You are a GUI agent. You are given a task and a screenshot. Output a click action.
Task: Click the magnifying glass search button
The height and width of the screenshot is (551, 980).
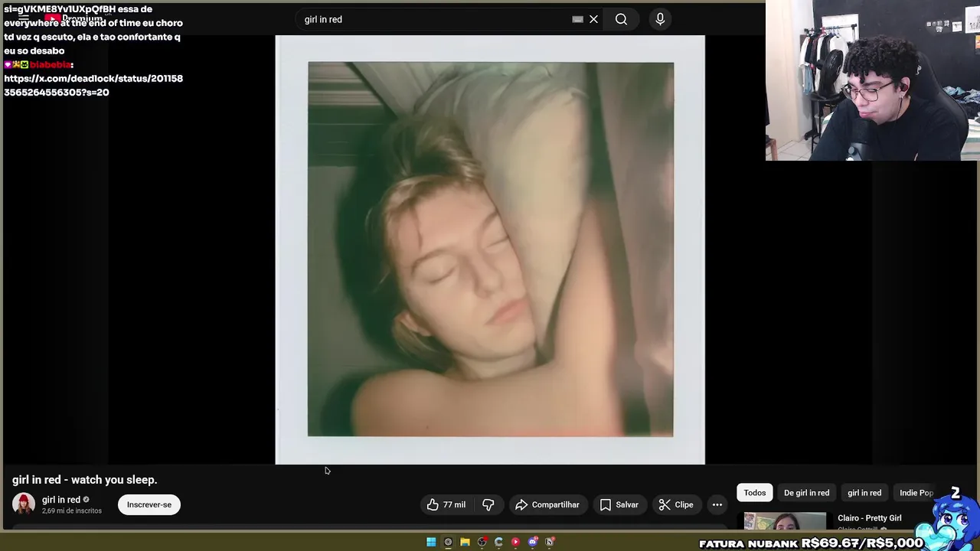621,19
